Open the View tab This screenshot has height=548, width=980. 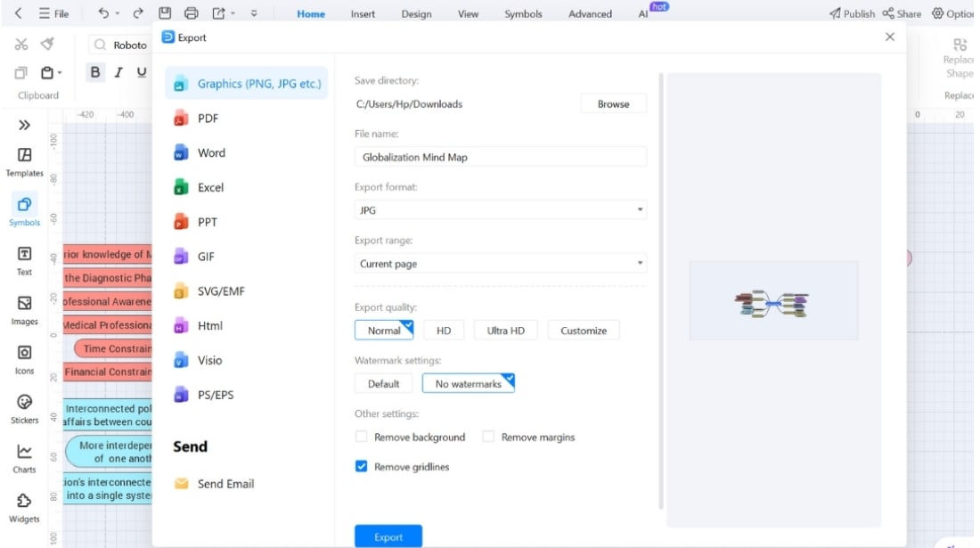pos(468,13)
